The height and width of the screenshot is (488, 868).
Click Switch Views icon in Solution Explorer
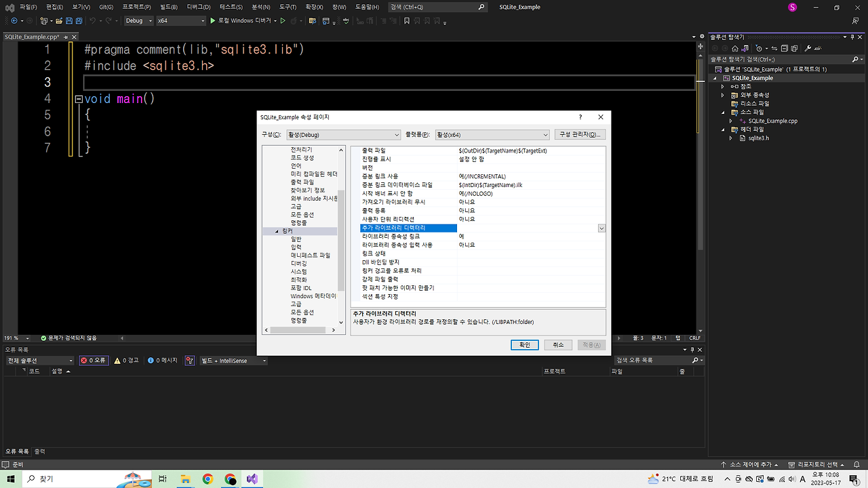745,48
